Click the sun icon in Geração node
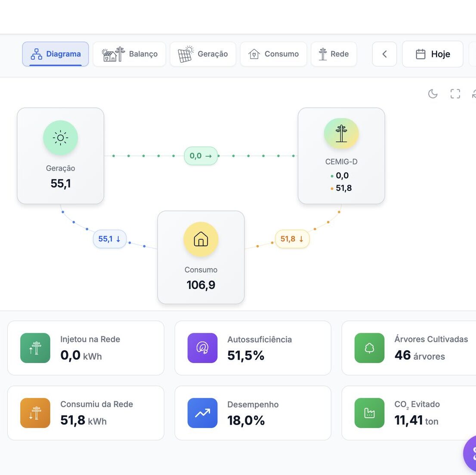This screenshot has height=475, width=476. point(60,138)
